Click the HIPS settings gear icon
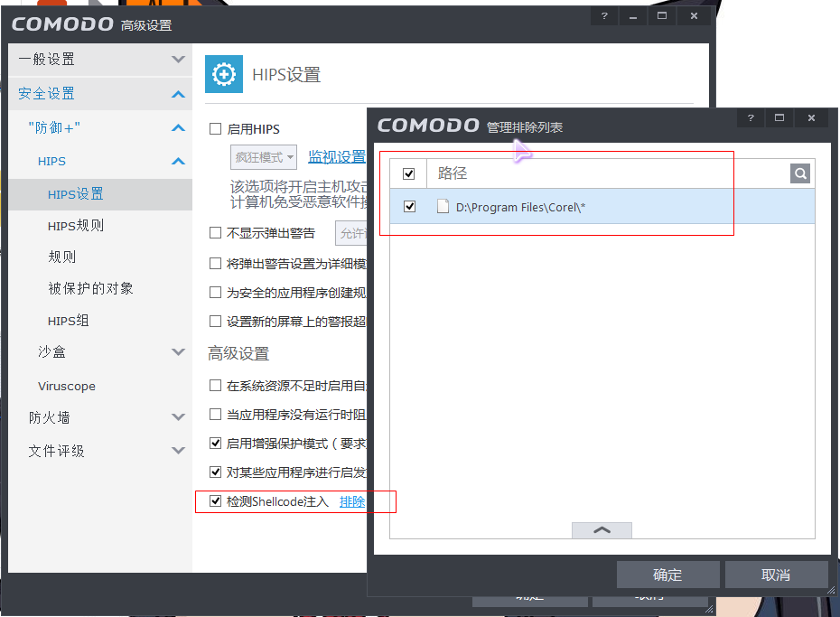The height and width of the screenshot is (617, 840). (x=224, y=74)
